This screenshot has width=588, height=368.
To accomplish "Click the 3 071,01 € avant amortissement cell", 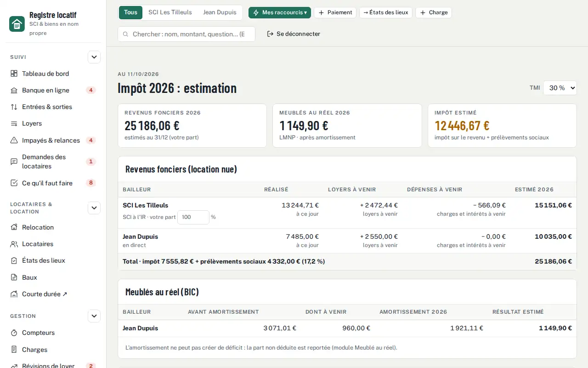I will [280, 328].
